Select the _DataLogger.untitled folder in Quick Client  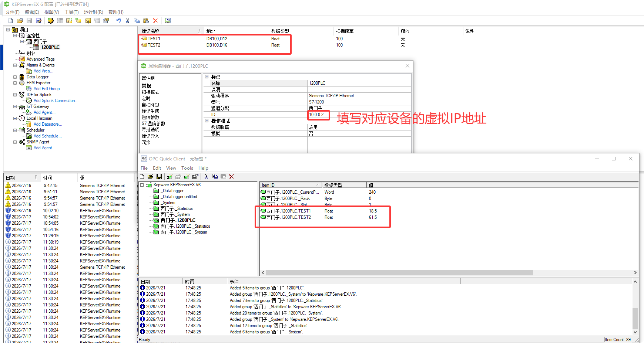[179, 197]
